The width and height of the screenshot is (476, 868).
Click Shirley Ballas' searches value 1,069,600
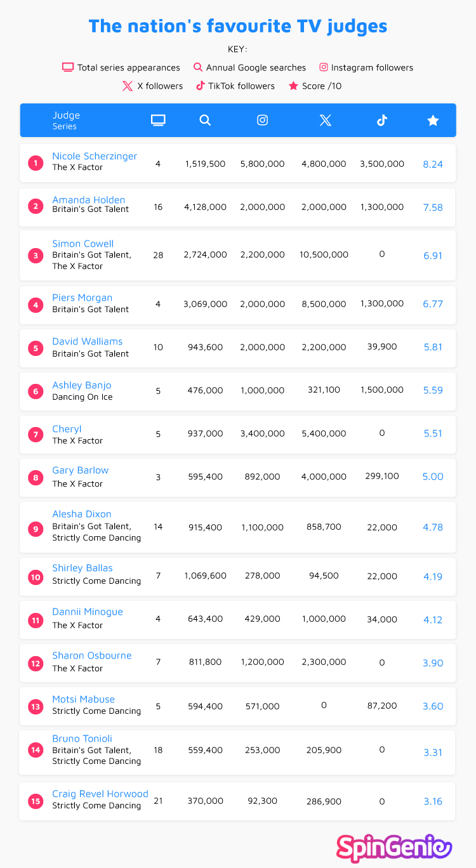click(205, 575)
